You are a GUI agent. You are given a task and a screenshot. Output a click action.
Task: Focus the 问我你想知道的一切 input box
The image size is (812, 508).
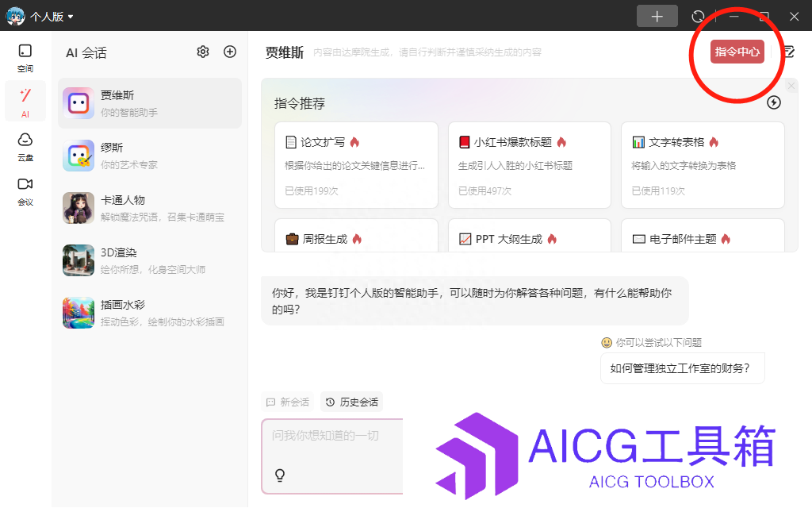[332, 456]
